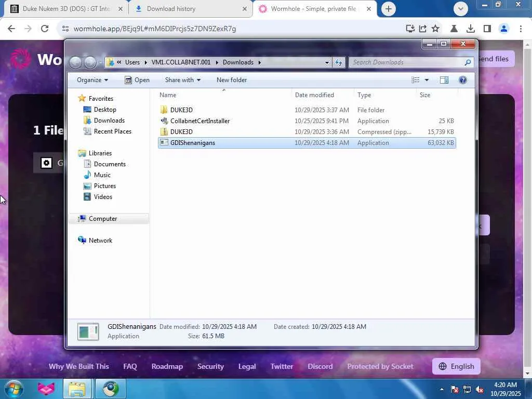Click New folder in the toolbar
The width and height of the screenshot is (532, 399).
coord(232,80)
